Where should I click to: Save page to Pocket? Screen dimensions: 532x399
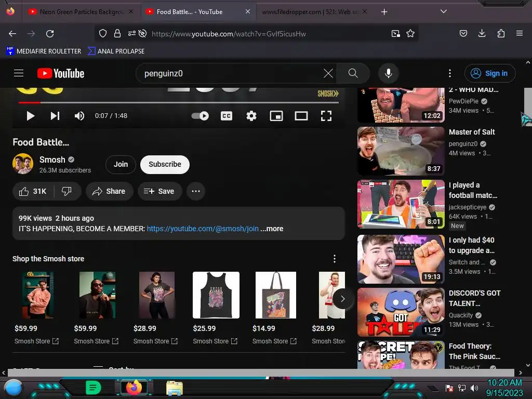(x=463, y=33)
